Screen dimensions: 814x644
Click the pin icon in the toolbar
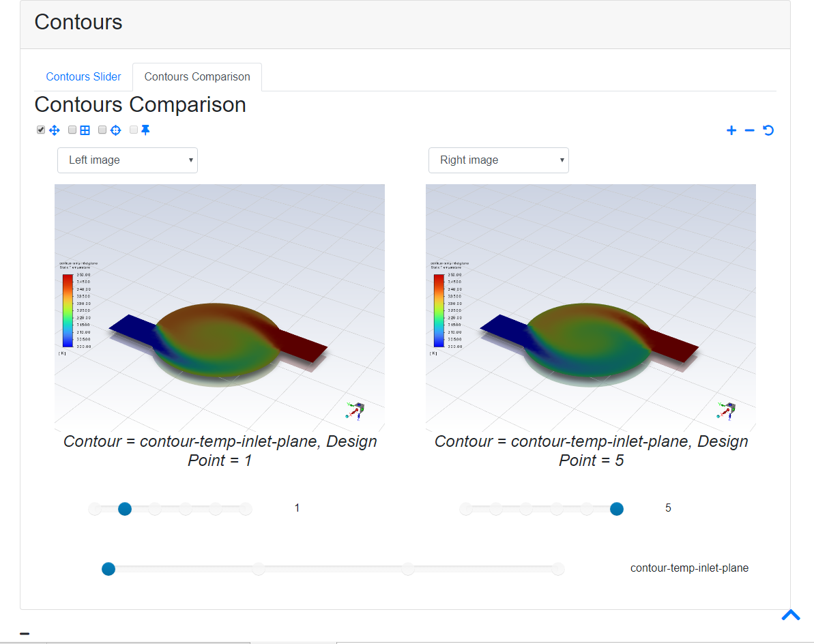[x=145, y=130]
